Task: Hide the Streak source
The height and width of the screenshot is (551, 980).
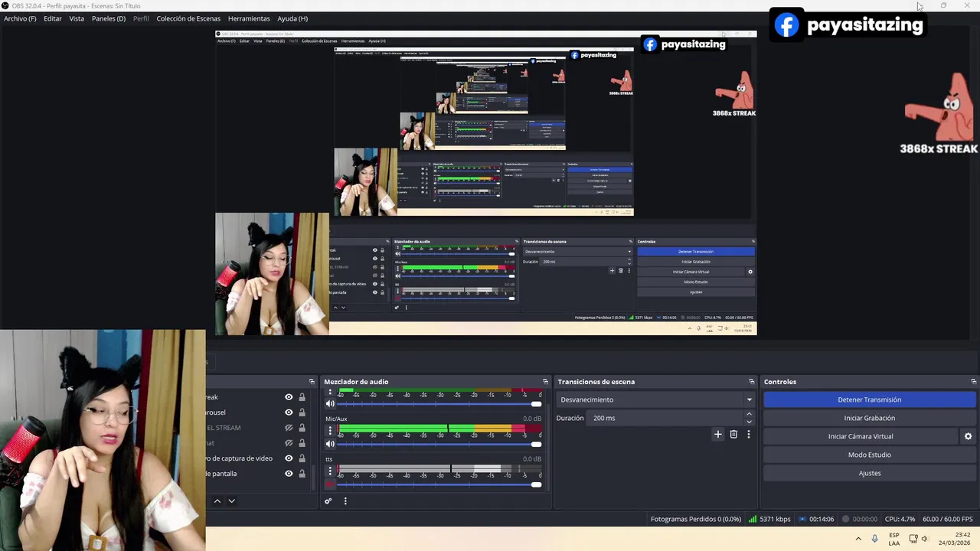Action: point(289,397)
